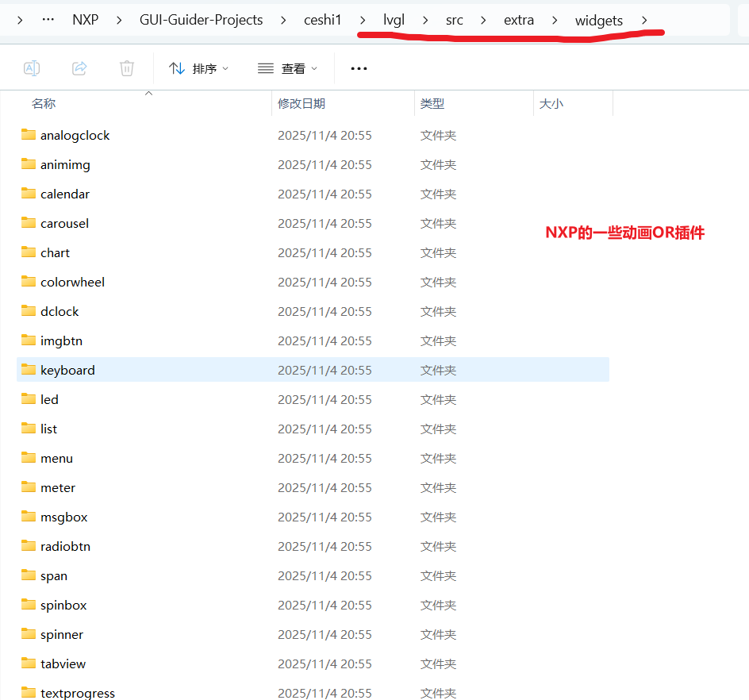Open the three-dot more options menu
This screenshot has width=749, height=700.
(x=359, y=68)
